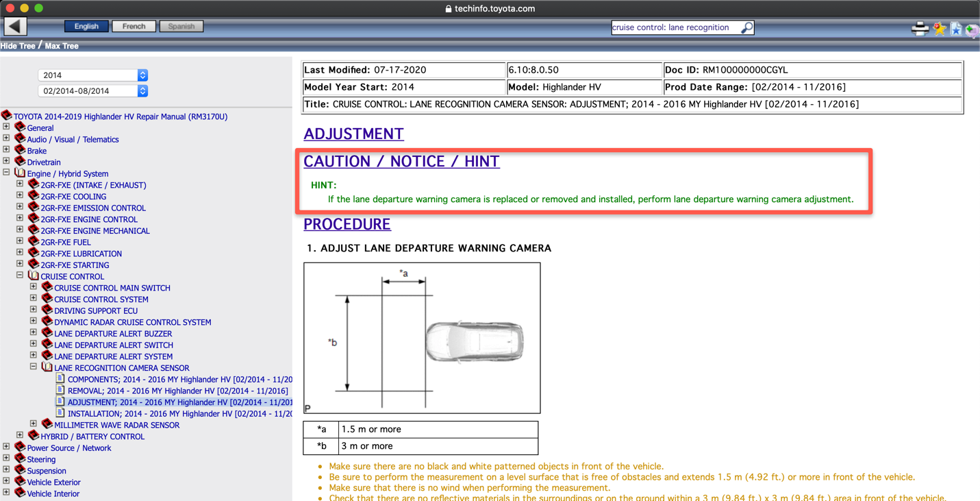Click the Repair Manual book icon for CRUISE CONTROL
Screen dimensions: 980x501
[x=34, y=276]
